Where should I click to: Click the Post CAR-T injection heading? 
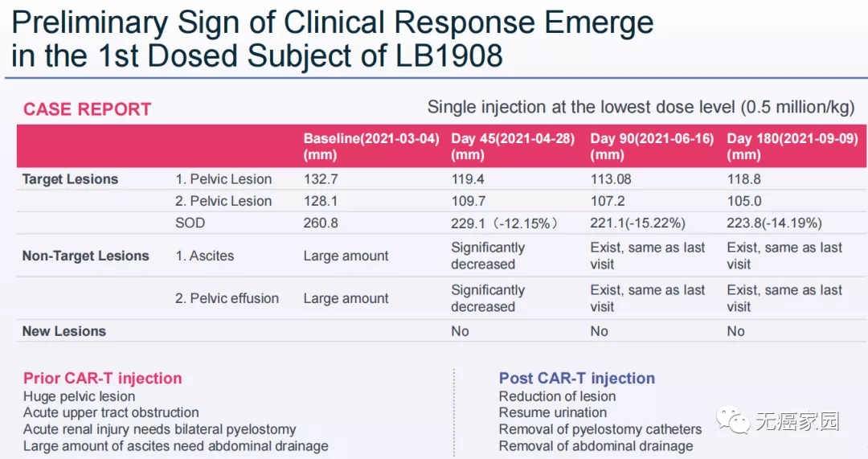coord(576,378)
